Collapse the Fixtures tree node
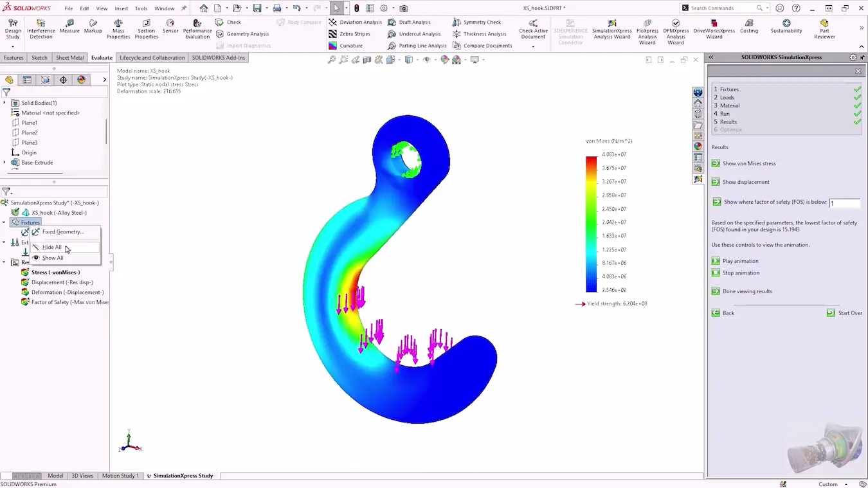Viewport: 868px width, 488px height. click(4, 222)
